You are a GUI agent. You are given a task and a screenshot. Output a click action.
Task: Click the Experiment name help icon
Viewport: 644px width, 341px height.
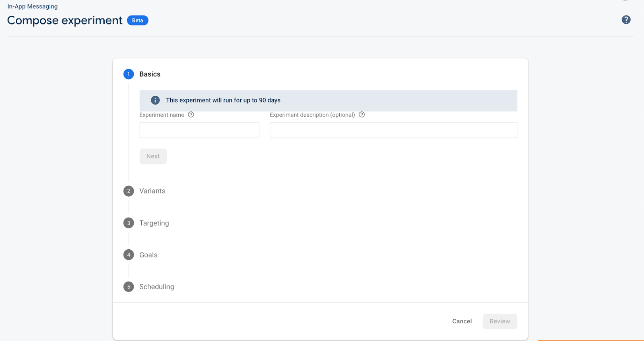191,115
